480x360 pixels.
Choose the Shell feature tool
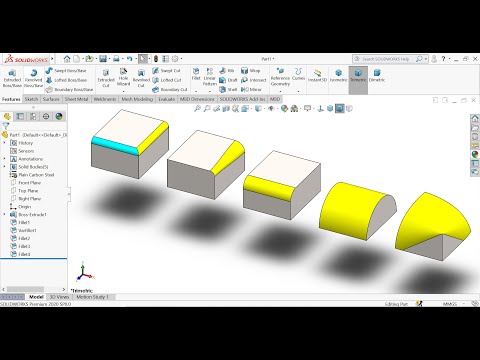(228, 89)
